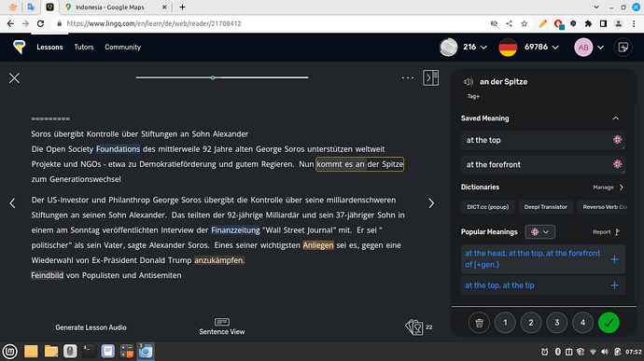Open Popular Meanings language dropdown
This screenshot has width=644, height=361.
(x=539, y=232)
